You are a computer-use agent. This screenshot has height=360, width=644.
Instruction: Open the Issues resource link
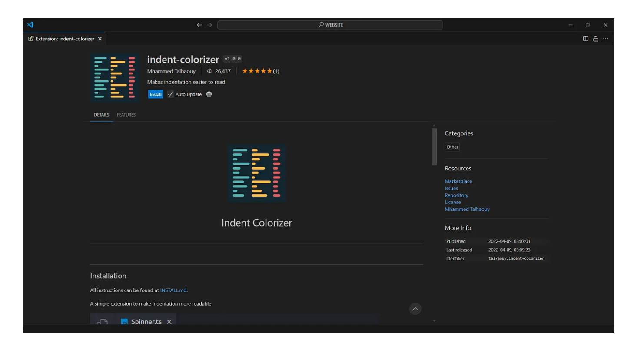[451, 188]
